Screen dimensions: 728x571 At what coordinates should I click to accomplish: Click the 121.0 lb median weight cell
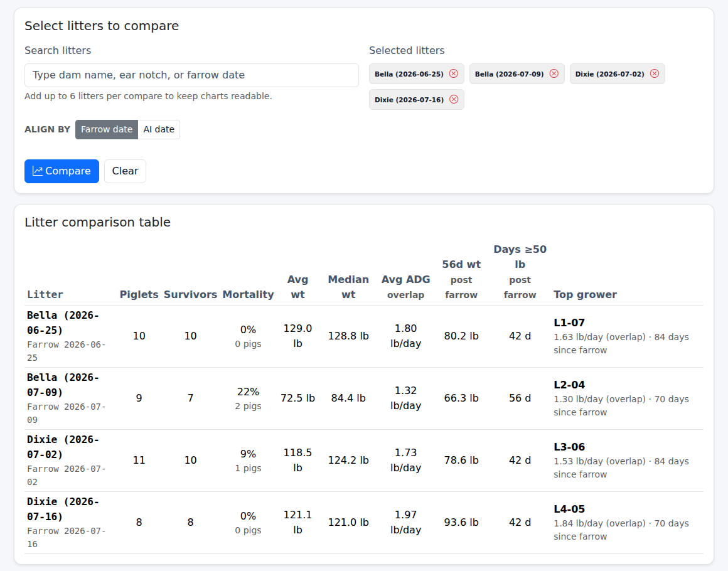coord(348,523)
